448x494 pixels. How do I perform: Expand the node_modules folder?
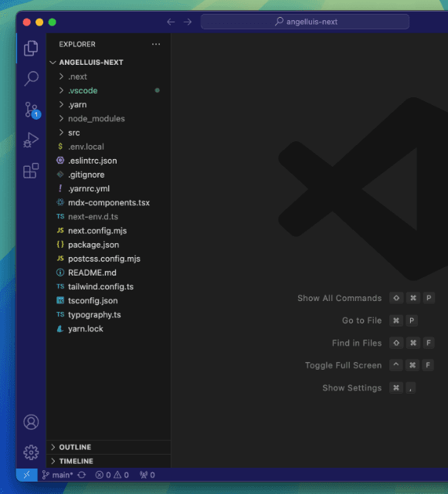(x=62, y=118)
